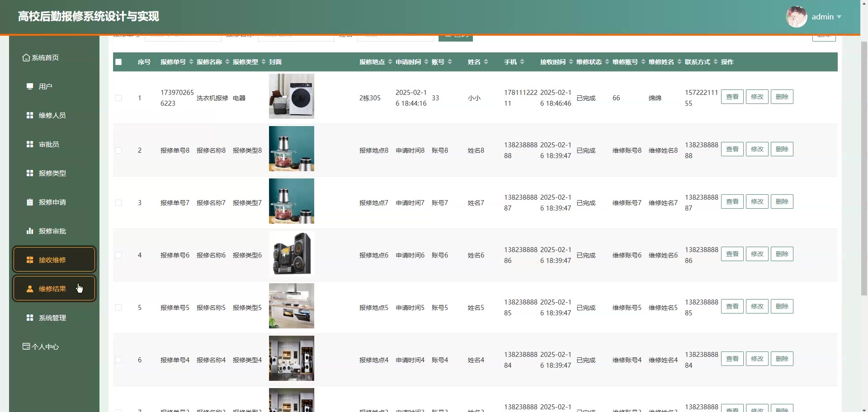Viewport: 868px width, 412px height.
Task: View the 报修单号6 record with 查看
Action: [732, 254]
